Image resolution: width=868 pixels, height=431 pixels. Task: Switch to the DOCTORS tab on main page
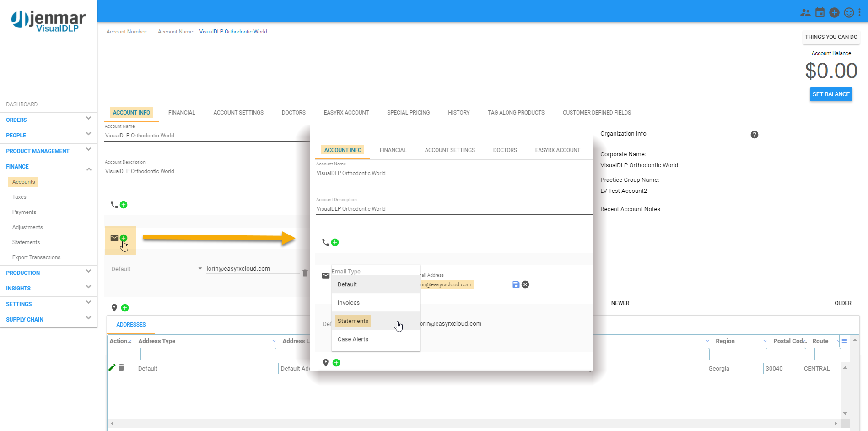294,113
